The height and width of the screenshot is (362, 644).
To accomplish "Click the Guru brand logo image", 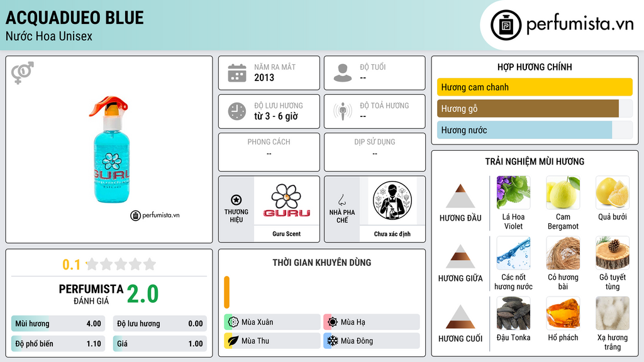I will (x=287, y=200).
